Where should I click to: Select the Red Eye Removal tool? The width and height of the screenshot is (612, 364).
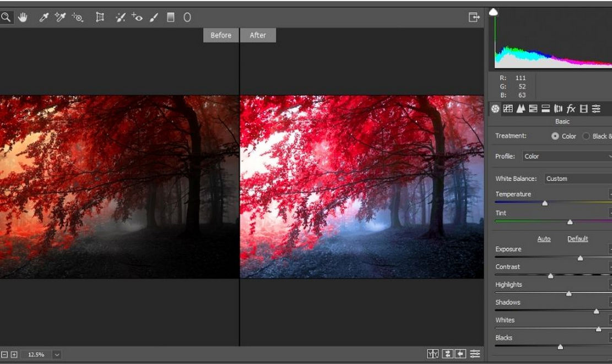click(x=136, y=17)
